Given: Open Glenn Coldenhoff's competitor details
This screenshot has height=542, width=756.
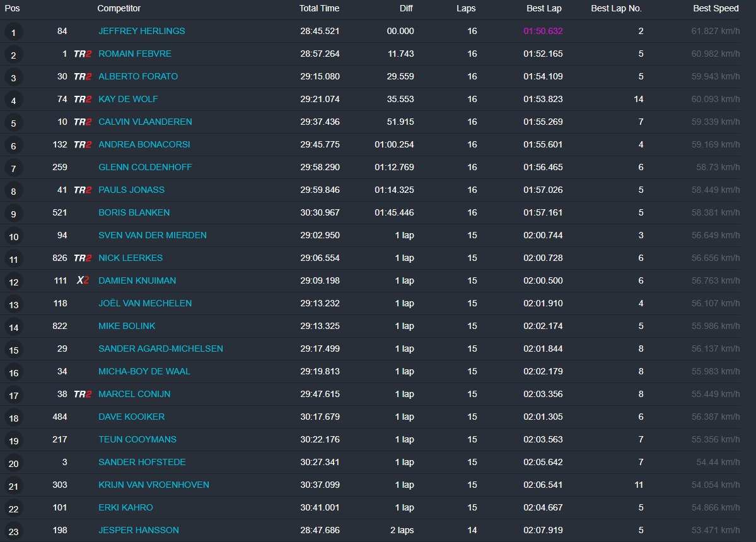Looking at the screenshot, I should [145, 167].
